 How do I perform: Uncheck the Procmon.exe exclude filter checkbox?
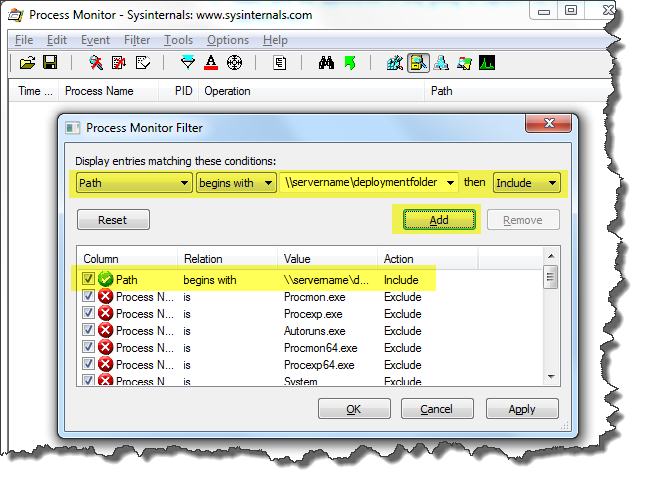(x=88, y=296)
